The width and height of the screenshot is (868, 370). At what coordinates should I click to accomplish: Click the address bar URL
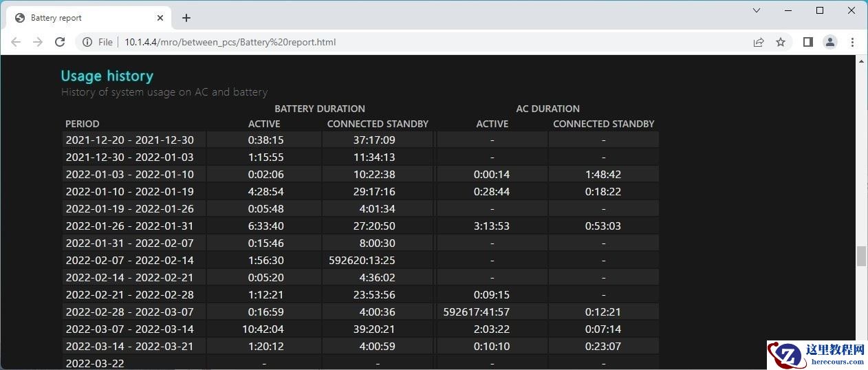tap(230, 42)
